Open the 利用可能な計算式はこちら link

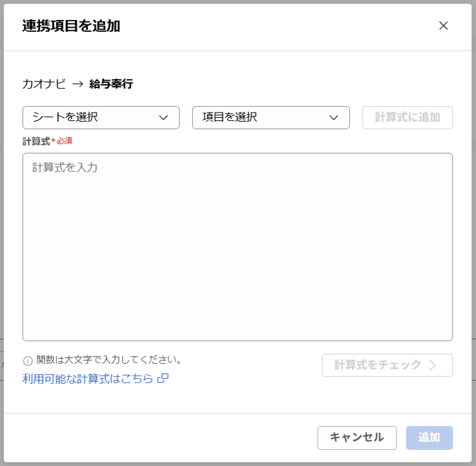[95, 379]
